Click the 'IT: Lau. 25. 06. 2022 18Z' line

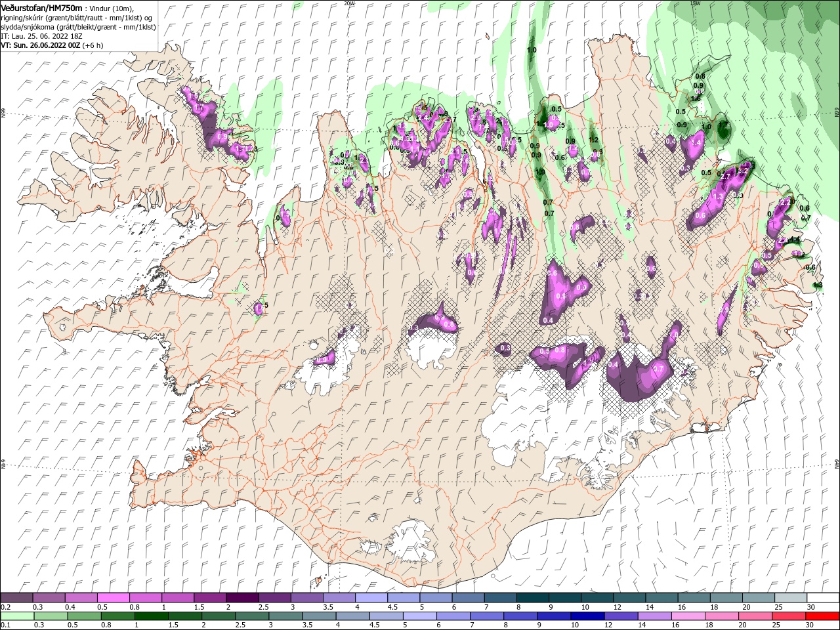[42, 37]
